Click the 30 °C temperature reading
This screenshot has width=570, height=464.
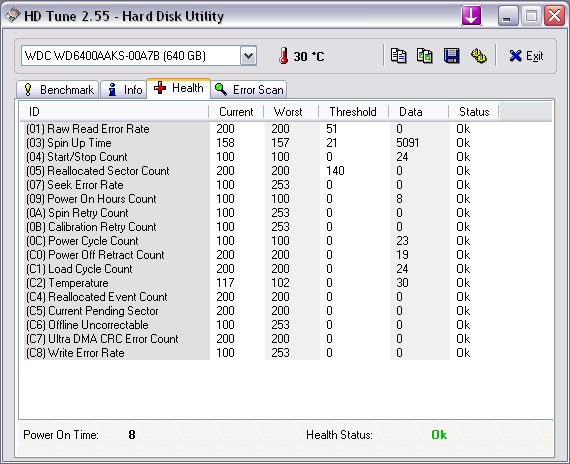click(x=309, y=56)
